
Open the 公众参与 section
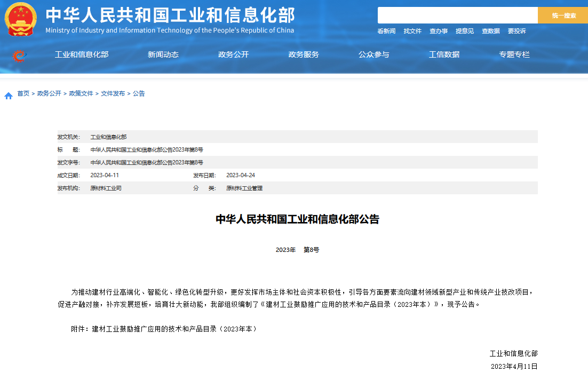374,54
